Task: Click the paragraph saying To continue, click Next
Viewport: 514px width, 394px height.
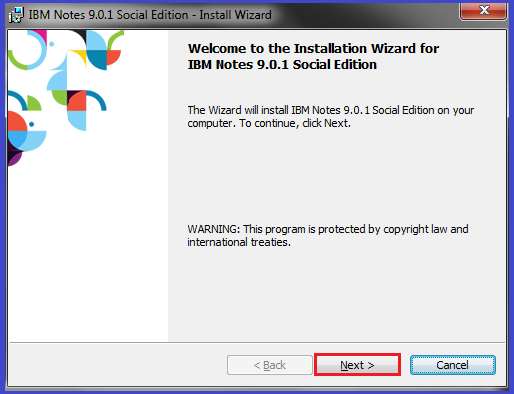Action: click(x=331, y=117)
